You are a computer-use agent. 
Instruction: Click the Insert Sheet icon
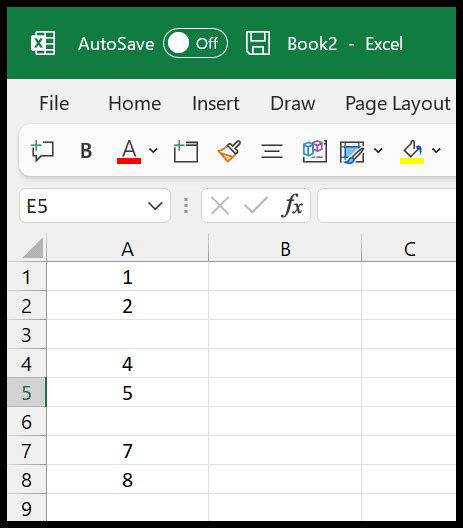click(x=186, y=152)
